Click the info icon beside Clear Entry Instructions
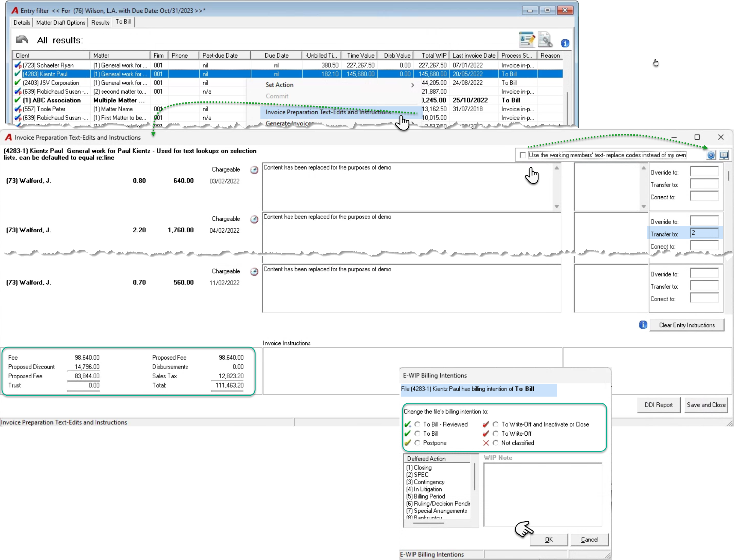Image resolution: width=734 pixels, height=560 pixels. (x=643, y=325)
